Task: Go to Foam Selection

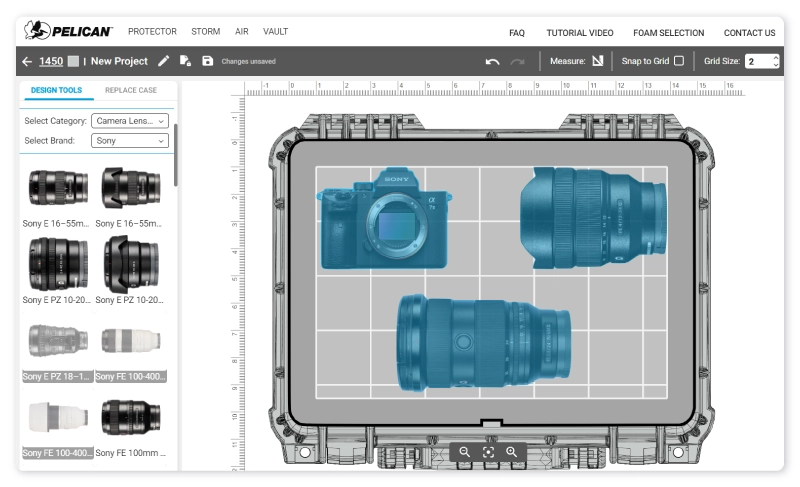Action: point(668,33)
